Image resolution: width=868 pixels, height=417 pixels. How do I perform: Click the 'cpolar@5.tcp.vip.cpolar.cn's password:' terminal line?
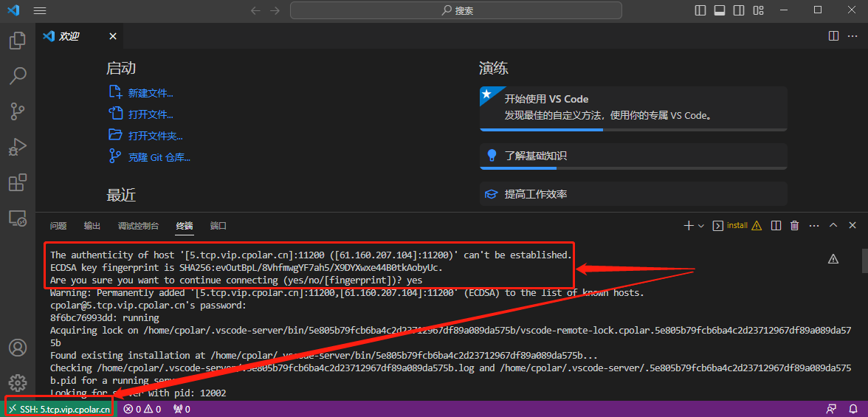[x=148, y=305]
